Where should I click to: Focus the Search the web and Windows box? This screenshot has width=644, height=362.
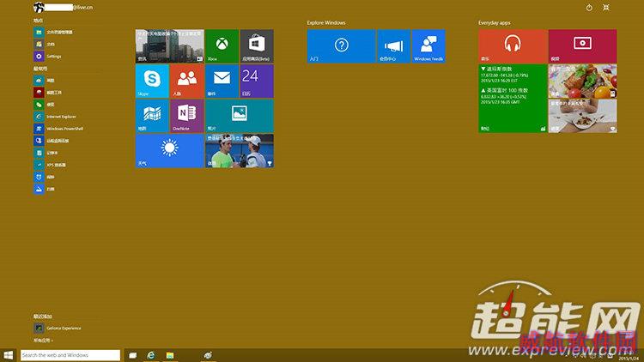[70, 355]
